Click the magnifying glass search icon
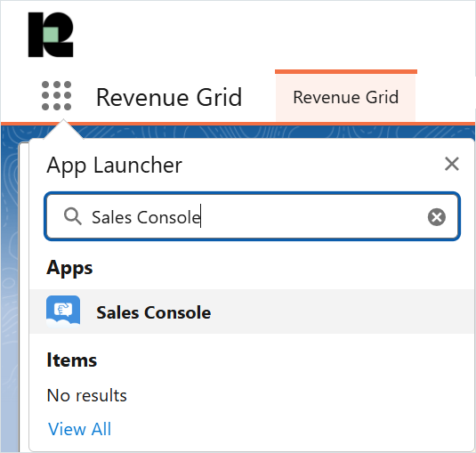The height and width of the screenshot is (453, 476). click(73, 216)
